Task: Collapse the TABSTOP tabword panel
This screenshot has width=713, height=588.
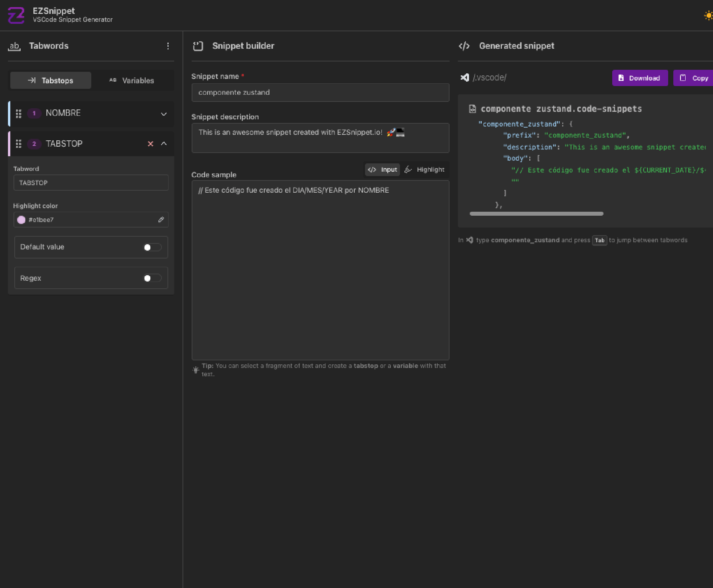Action: coord(164,144)
